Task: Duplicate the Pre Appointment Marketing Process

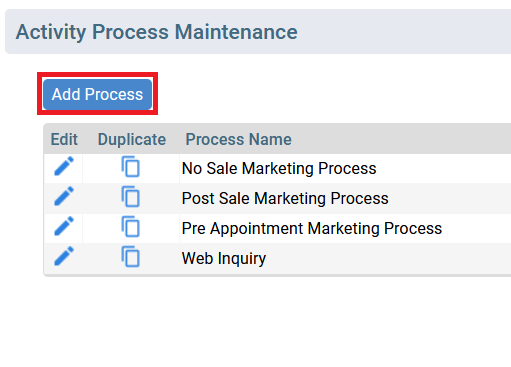Action: coord(130,226)
